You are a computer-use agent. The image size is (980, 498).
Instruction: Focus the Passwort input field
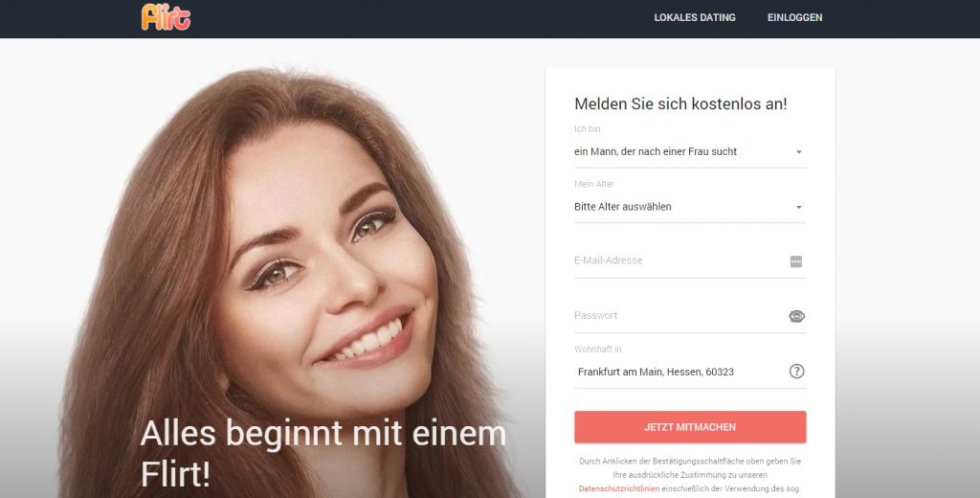coord(680,316)
